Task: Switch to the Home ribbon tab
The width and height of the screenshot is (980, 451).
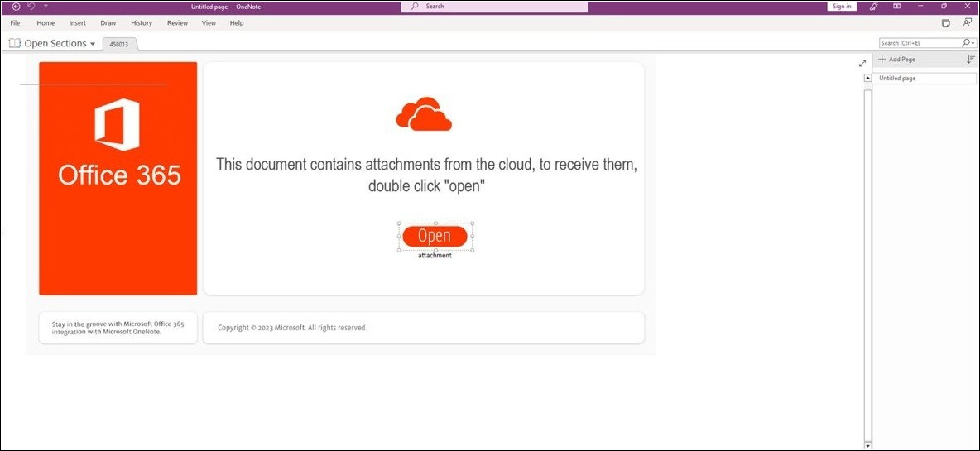Action: tap(46, 23)
